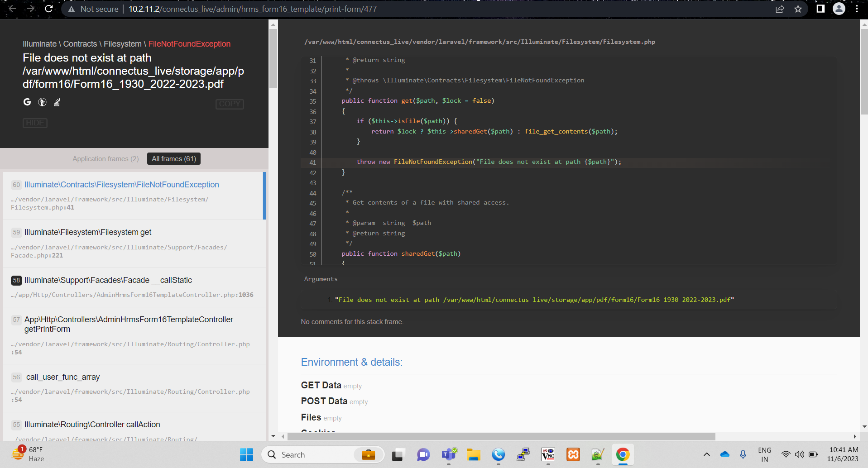Share this page icon in address bar
The height and width of the screenshot is (468, 868).
780,9
